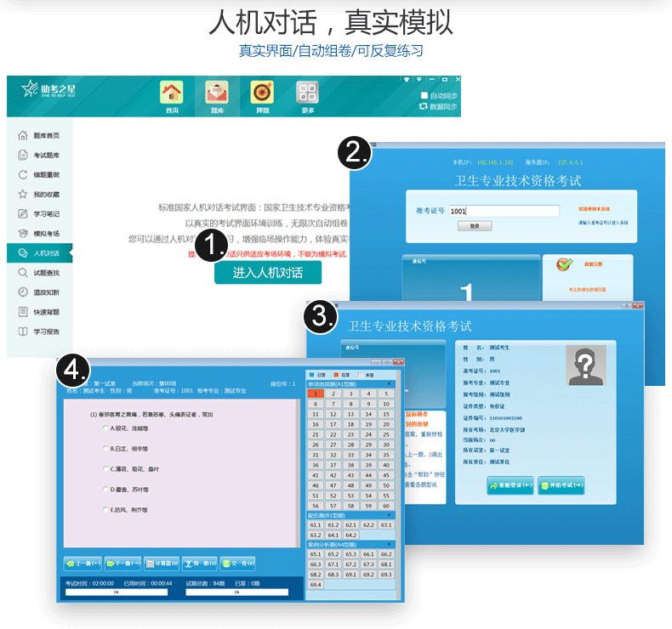Viewport: 672px width, 629px height.
Task: Click the exam time progress bar
Action: pyautogui.click(x=117, y=592)
